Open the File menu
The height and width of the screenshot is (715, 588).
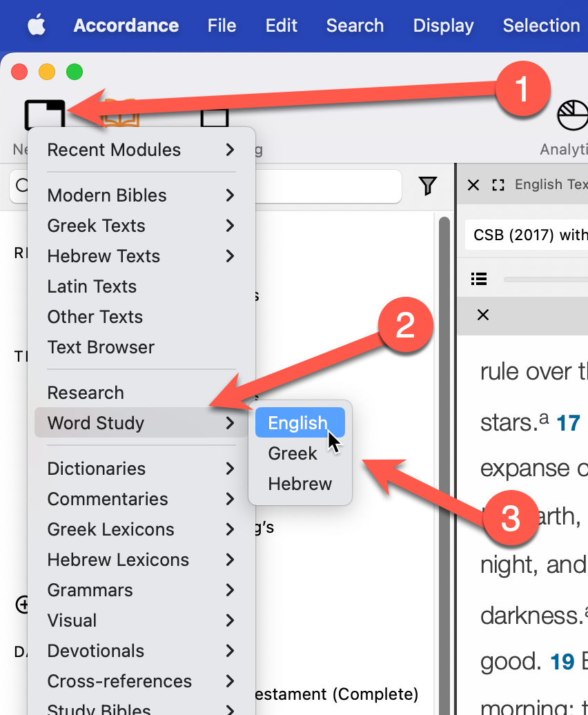tap(222, 26)
